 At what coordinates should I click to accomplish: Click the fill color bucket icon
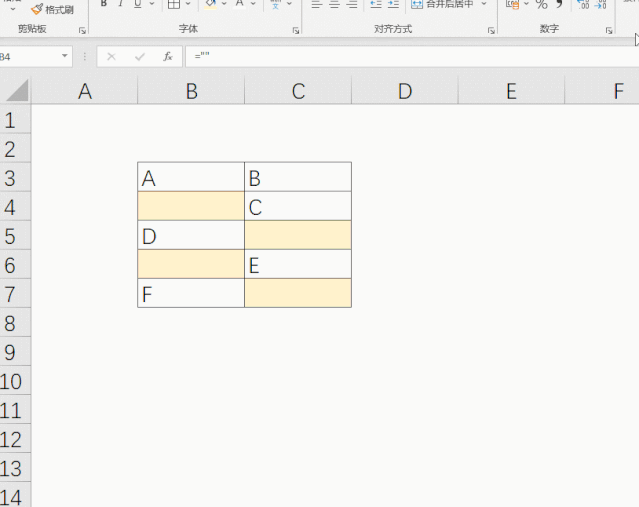coord(210,4)
